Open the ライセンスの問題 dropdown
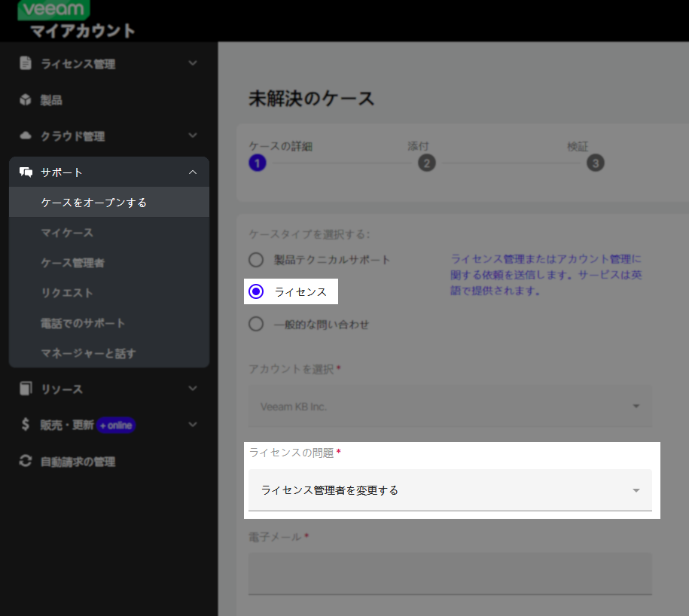This screenshot has width=689, height=616. pyautogui.click(x=450, y=490)
